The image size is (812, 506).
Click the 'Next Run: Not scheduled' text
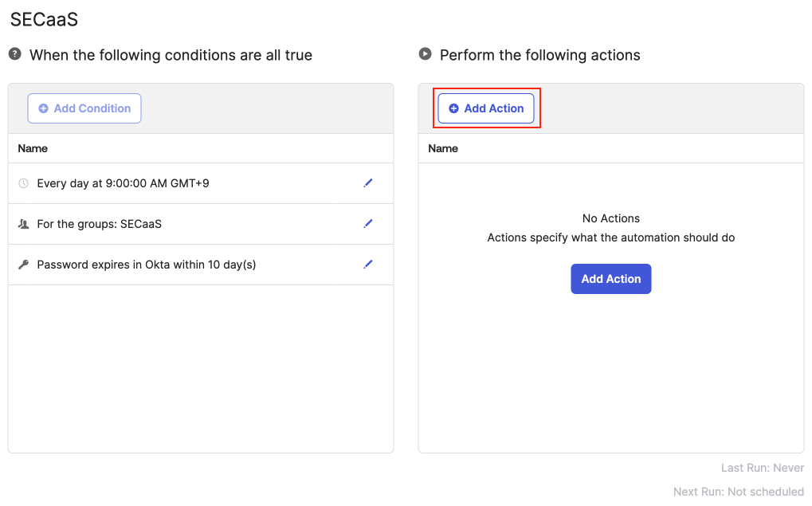pos(738,492)
